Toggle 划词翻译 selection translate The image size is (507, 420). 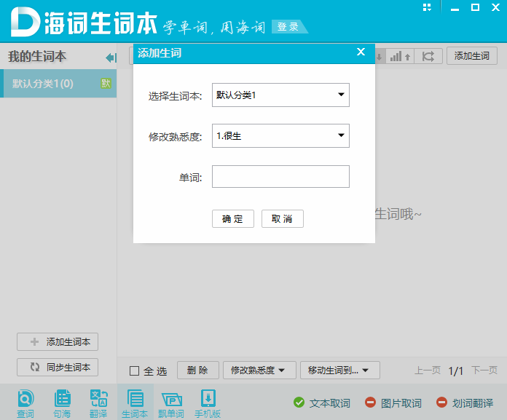[x=465, y=403]
